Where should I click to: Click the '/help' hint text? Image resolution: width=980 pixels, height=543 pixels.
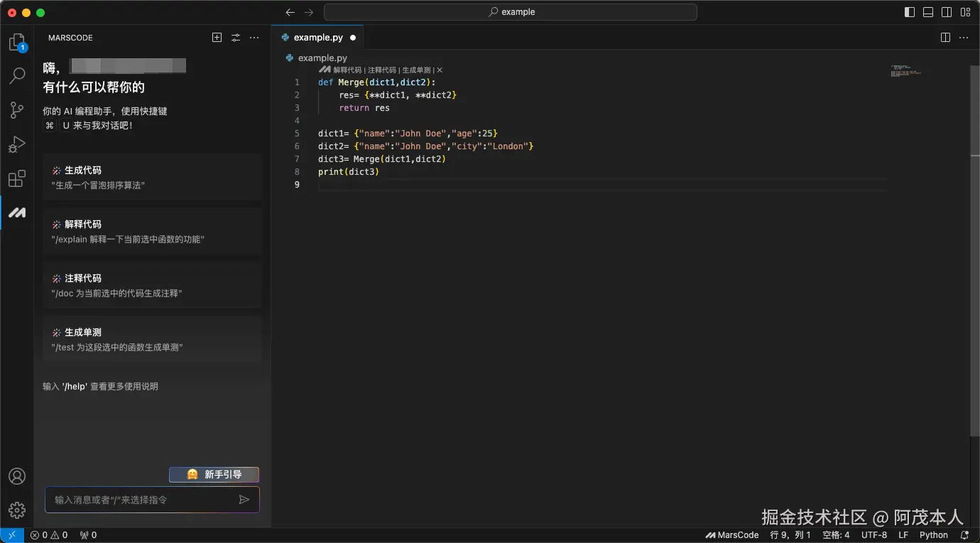tap(75, 387)
